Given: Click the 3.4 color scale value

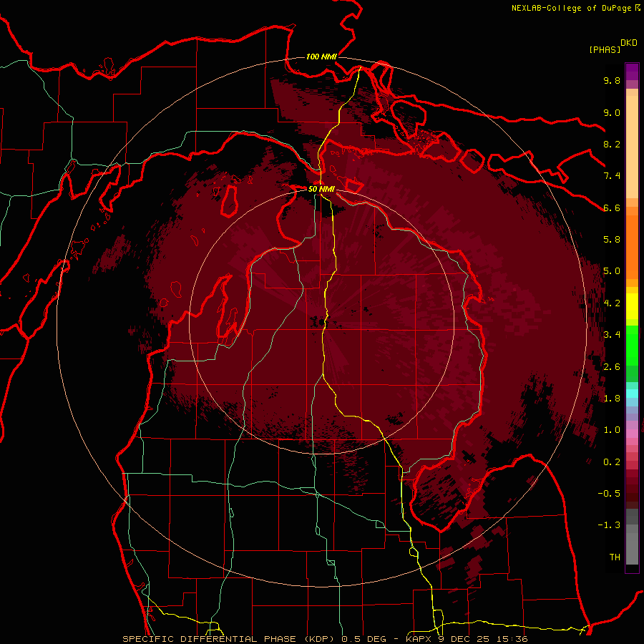Looking at the screenshot, I should [612, 335].
